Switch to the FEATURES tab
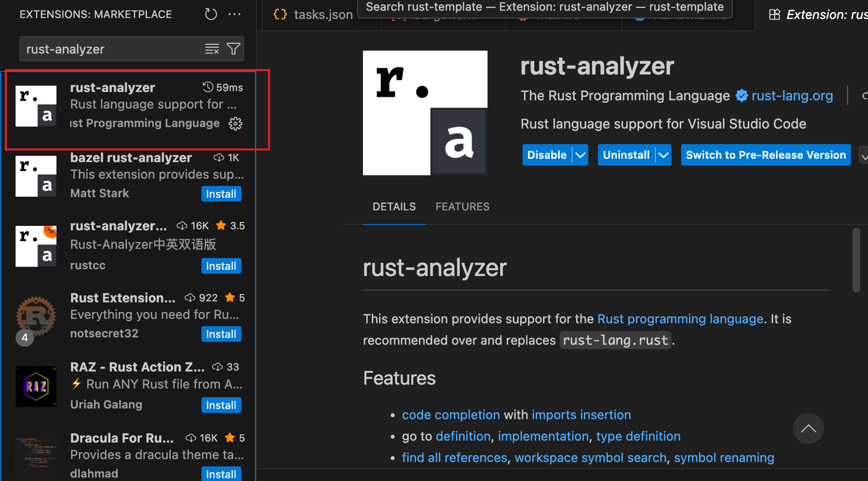The width and height of the screenshot is (868, 481). coord(462,206)
